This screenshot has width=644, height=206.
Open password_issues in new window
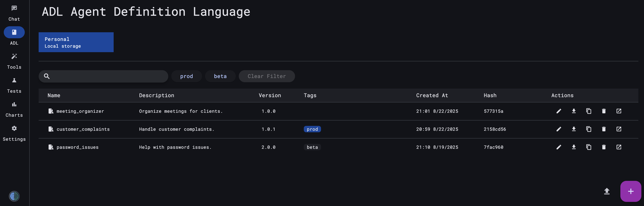point(619,147)
